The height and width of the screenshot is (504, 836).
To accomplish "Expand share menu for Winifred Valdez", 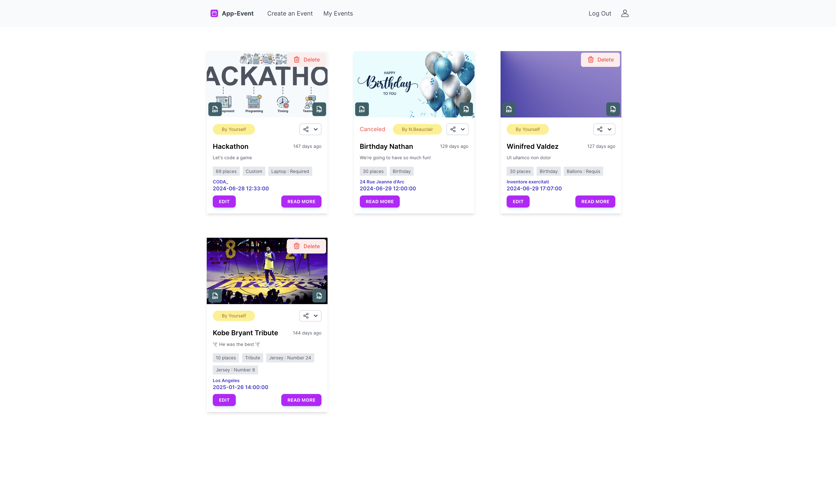I will pyautogui.click(x=604, y=129).
